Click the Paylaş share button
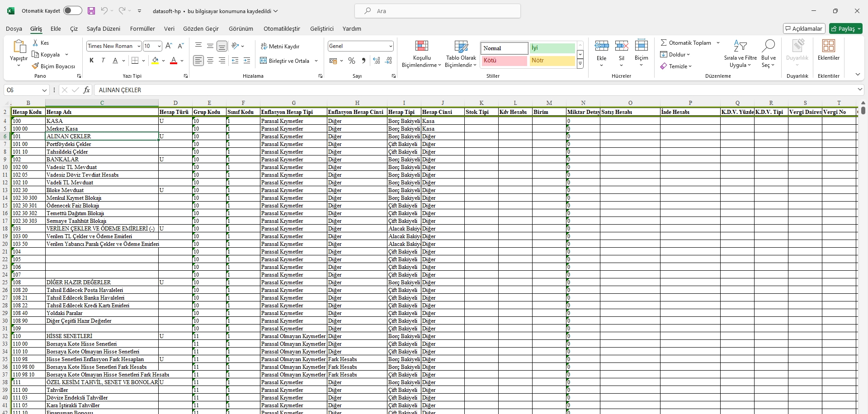Screen dimensions: 868x414 [846, 29]
